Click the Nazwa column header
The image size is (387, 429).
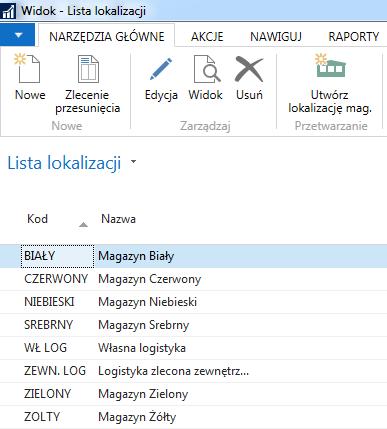[x=118, y=219]
